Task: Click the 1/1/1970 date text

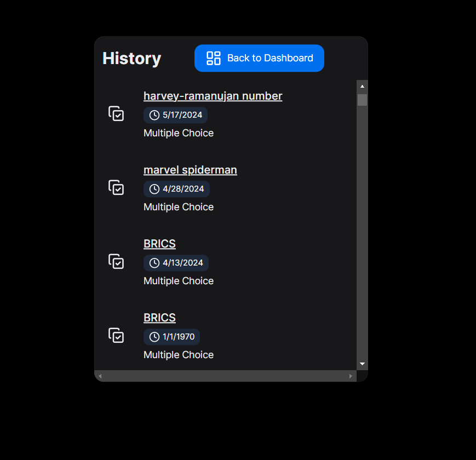Action: coord(179,337)
